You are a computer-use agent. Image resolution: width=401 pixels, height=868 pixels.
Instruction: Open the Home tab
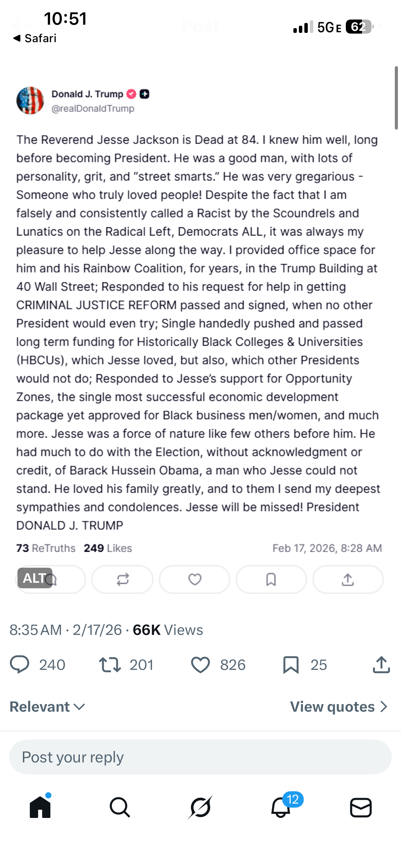pyautogui.click(x=40, y=807)
